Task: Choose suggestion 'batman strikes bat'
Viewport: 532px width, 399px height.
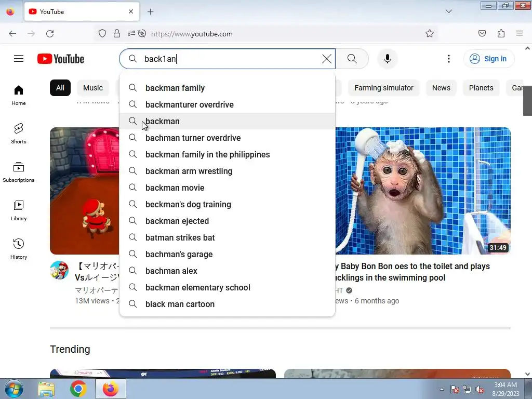Action: (x=228, y=237)
